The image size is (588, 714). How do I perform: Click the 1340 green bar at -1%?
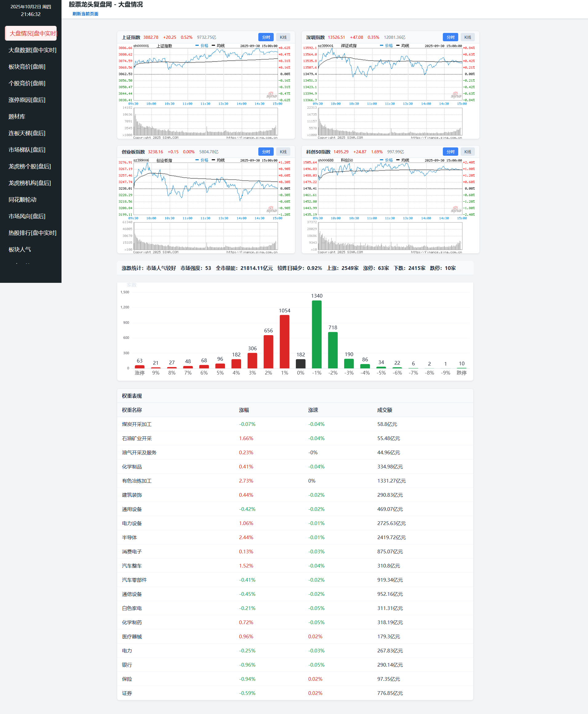[x=316, y=334]
